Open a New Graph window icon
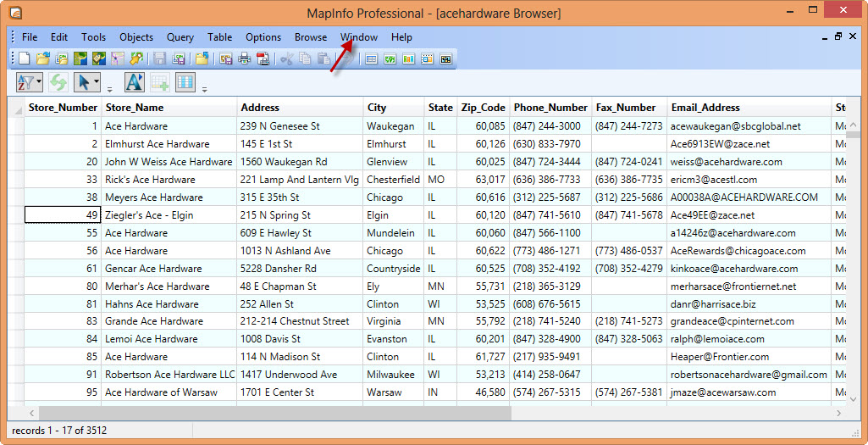 coord(408,58)
